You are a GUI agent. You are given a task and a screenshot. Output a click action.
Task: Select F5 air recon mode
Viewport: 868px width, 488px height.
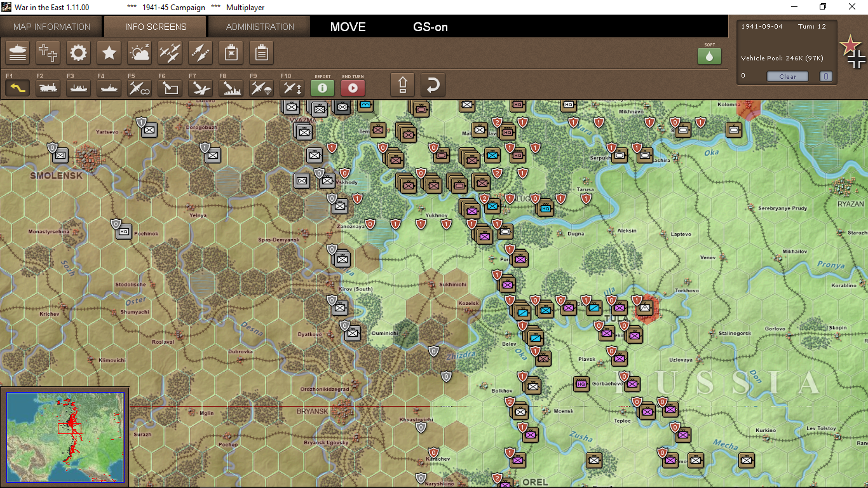[140, 88]
